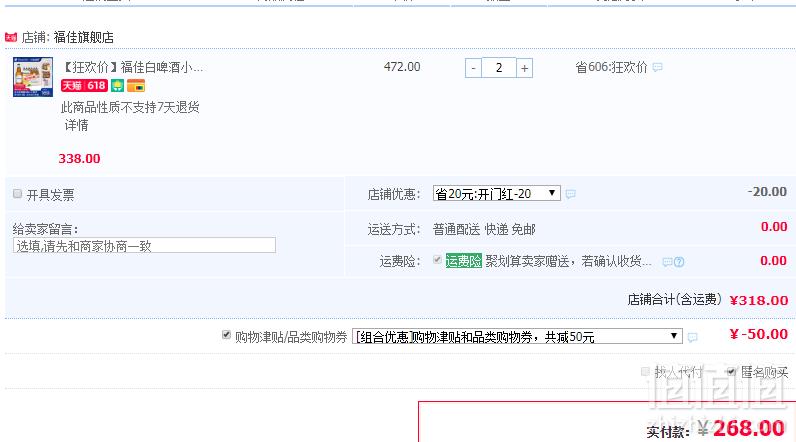Open the 详情 link about returns
This screenshot has height=442, width=796.
[x=76, y=125]
